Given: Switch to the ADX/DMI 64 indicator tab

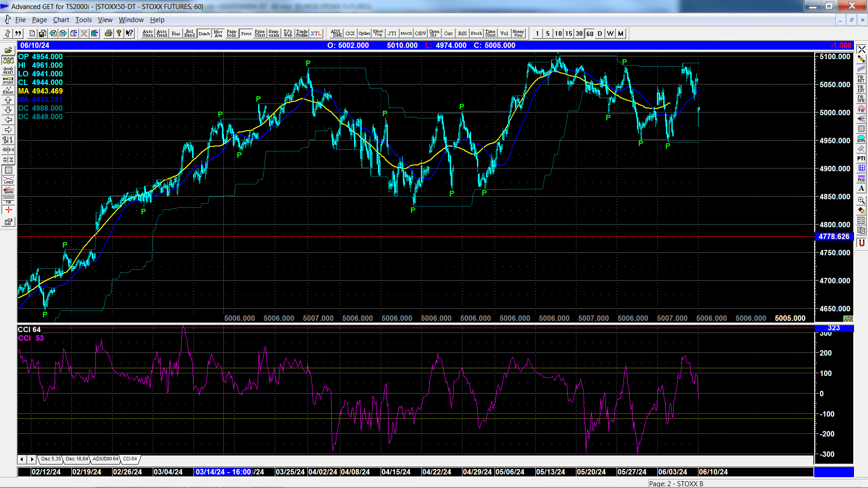Looking at the screenshot, I should click(x=105, y=459).
